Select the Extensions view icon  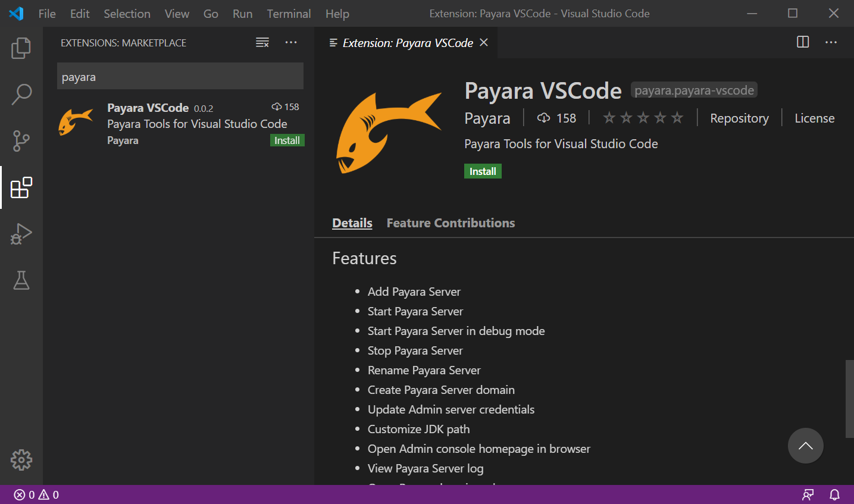click(x=21, y=187)
